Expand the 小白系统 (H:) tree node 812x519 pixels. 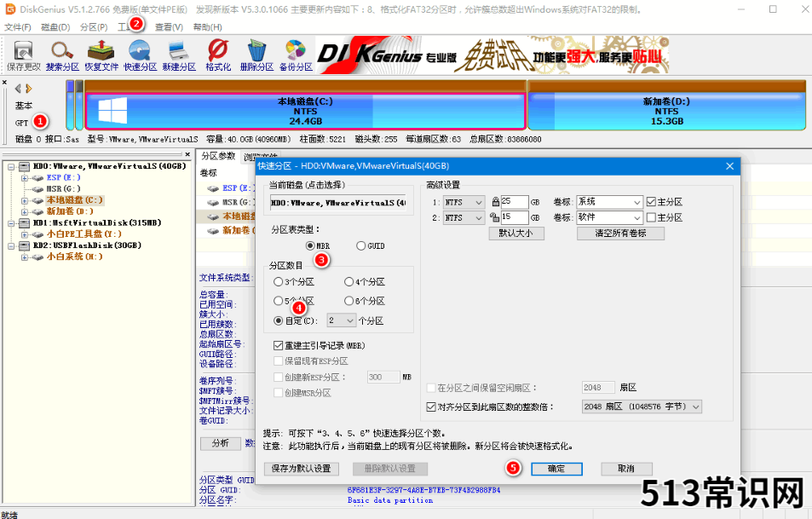coord(25,257)
